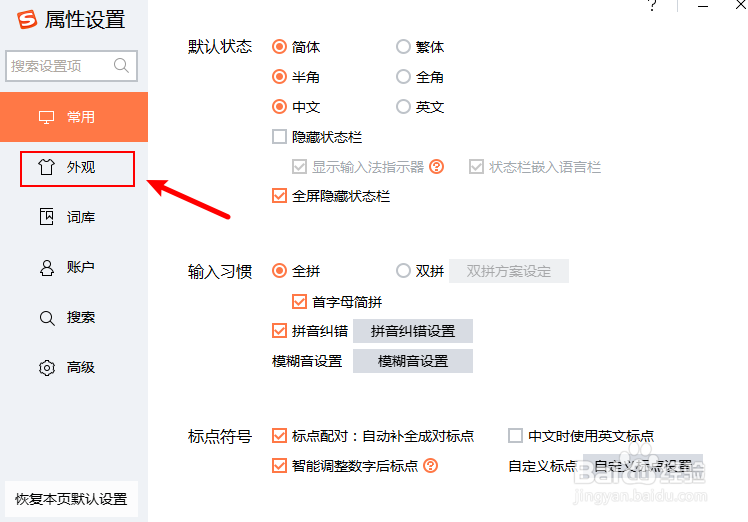Click the 属性设置 window title
Viewport: 748px width, 522px height.
[x=85, y=20]
